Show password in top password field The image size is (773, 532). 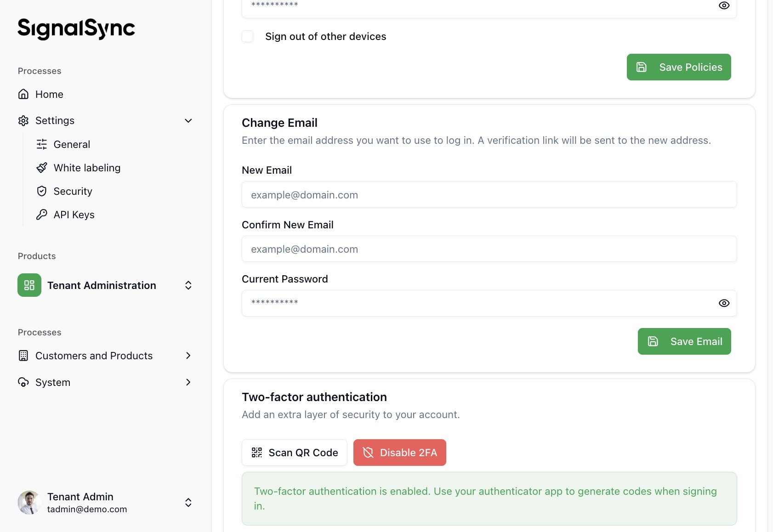724,6
